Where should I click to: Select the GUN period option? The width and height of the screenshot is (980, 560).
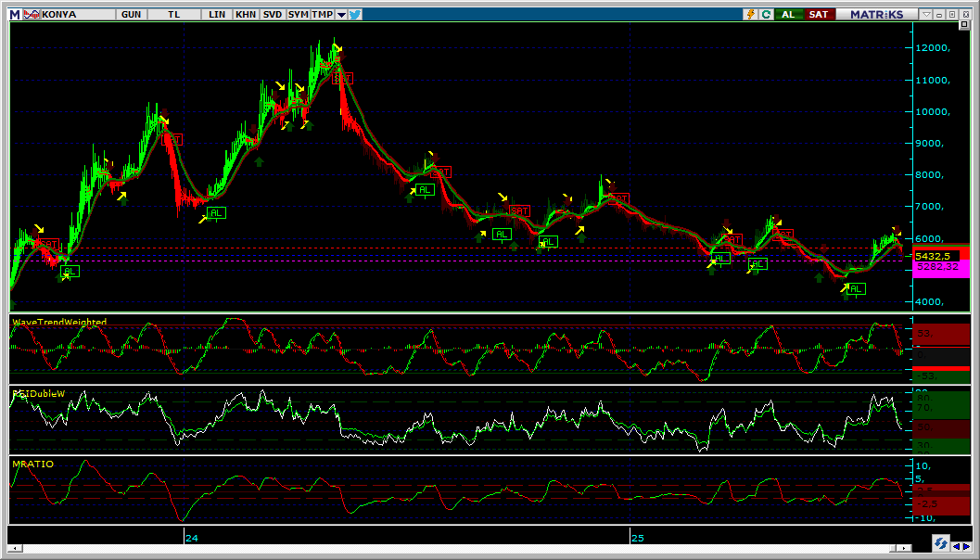(x=132, y=14)
